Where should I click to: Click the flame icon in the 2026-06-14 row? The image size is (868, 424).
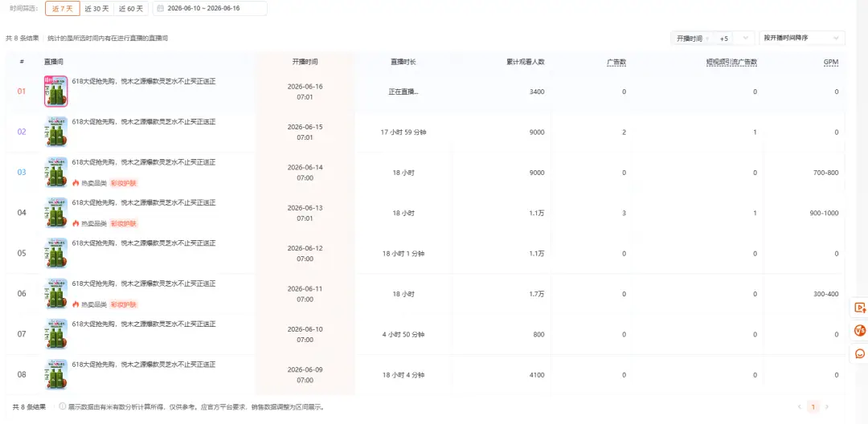(76, 182)
